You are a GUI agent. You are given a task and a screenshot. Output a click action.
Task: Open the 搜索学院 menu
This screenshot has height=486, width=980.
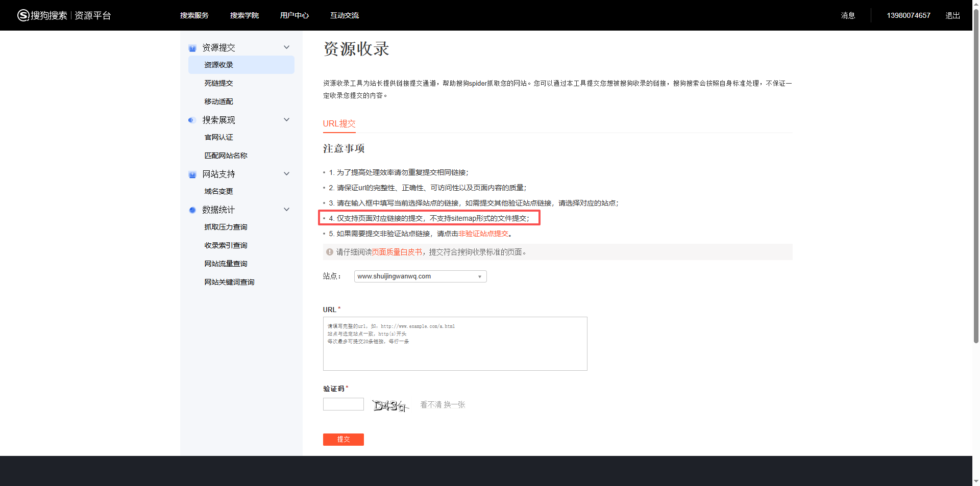pyautogui.click(x=244, y=15)
